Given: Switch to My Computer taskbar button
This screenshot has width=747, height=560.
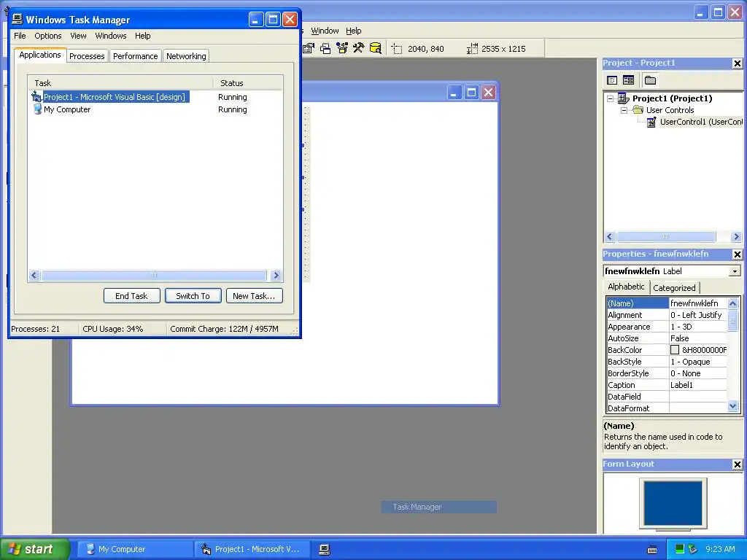Looking at the screenshot, I should pos(134,549).
